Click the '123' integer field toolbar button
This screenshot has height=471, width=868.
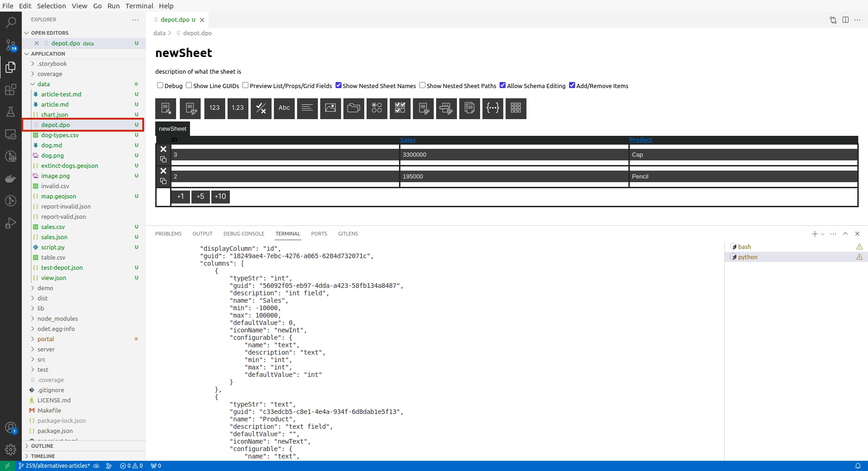coord(215,108)
